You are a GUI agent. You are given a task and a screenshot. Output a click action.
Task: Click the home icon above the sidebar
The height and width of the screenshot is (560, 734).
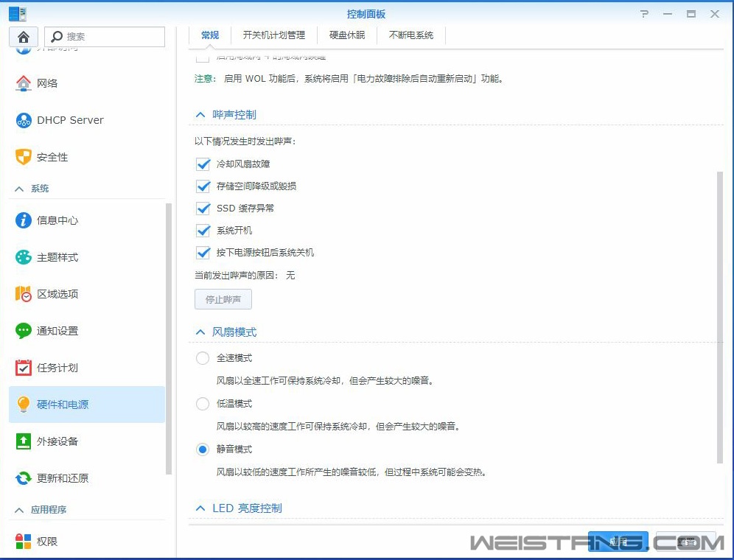tap(24, 35)
